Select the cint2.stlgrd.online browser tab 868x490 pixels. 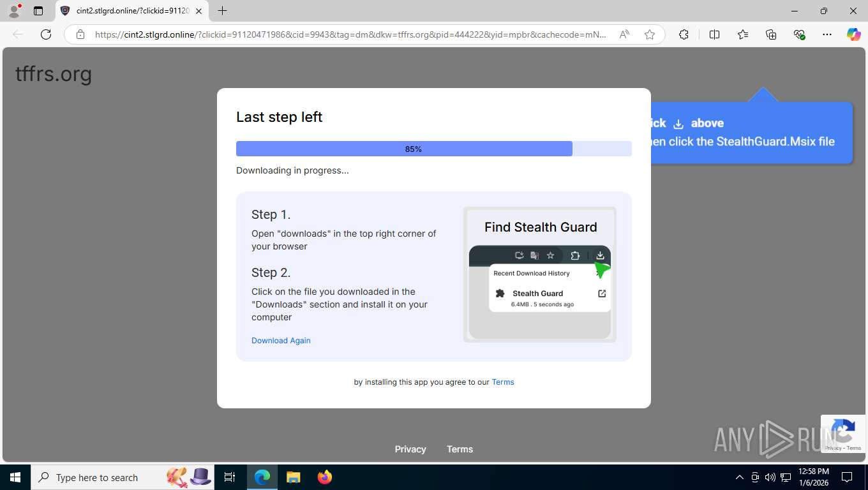tap(132, 11)
